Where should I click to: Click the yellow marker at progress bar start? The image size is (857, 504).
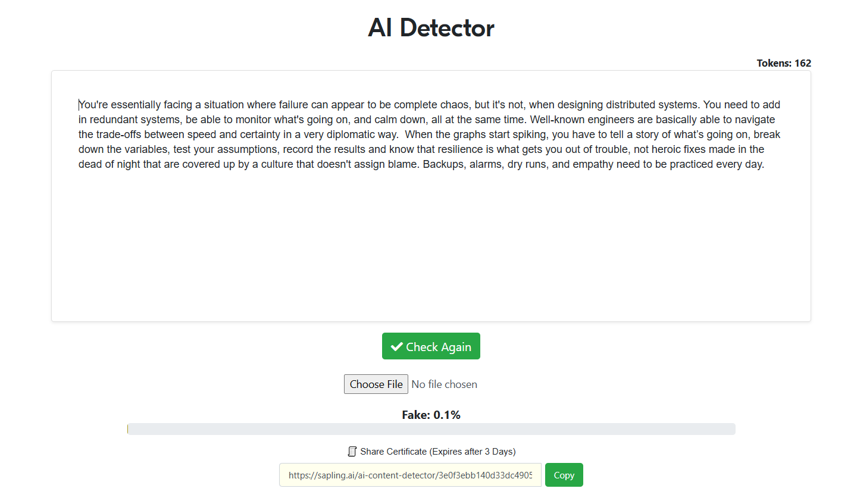[x=128, y=429]
